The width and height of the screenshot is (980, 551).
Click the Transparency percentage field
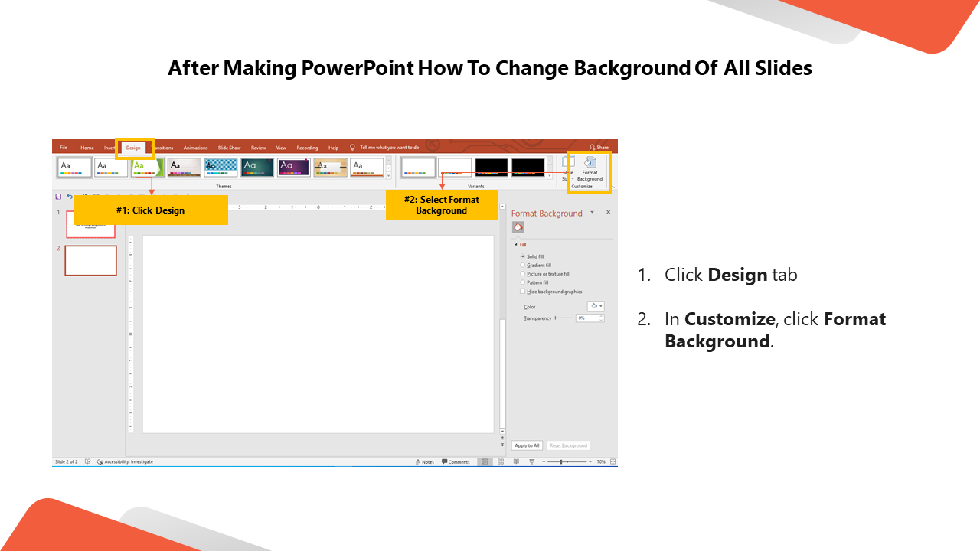tap(586, 318)
